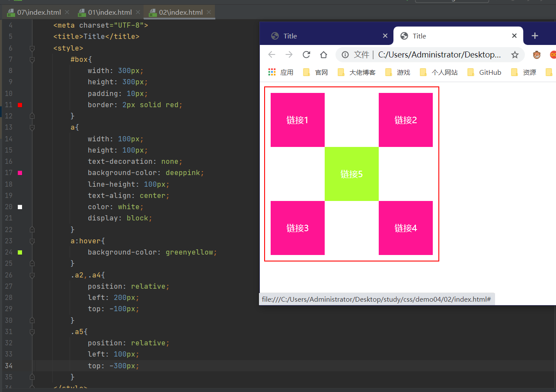Viewport: 556px width, 392px height.
Task: Close the 02\index.html editor tab
Action: tap(209, 12)
